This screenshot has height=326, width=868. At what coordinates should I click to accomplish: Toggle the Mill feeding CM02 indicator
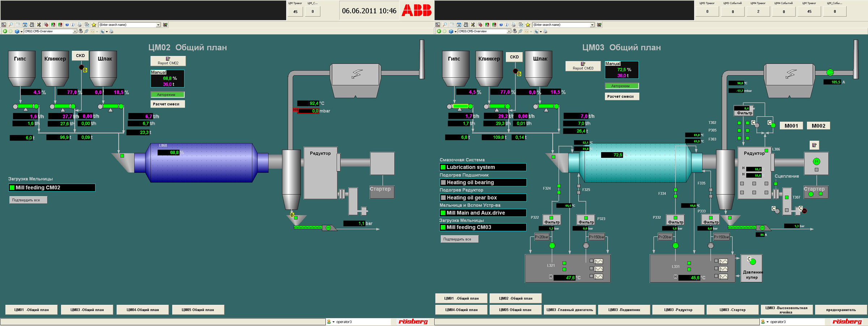pos(12,188)
